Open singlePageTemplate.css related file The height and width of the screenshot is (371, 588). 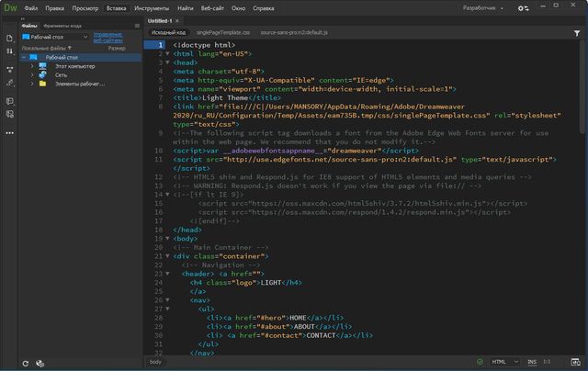pos(222,31)
